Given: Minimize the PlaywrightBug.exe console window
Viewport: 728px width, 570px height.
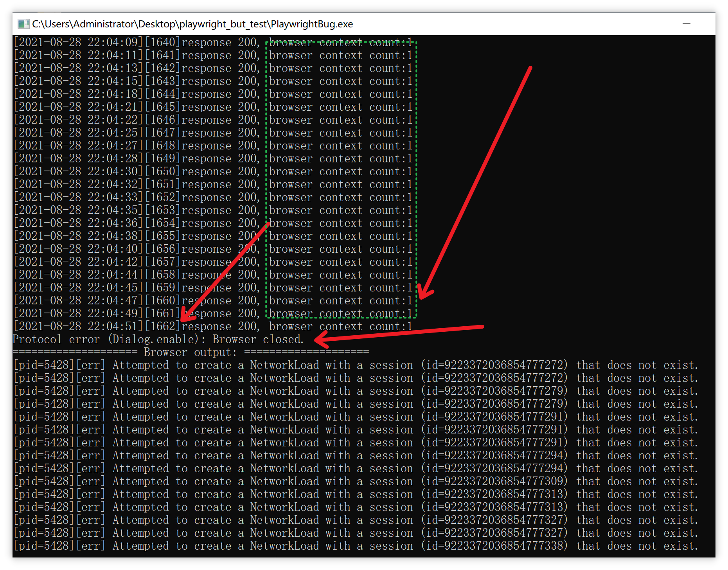Looking at the screenshot, I should (686, 24).
